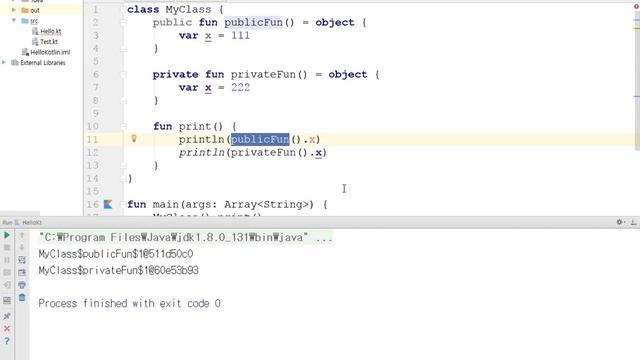The height and width of the screenshot is (360, 640).
Task: Click the intention lightbulb on line 11
Action: pos(133,139)
